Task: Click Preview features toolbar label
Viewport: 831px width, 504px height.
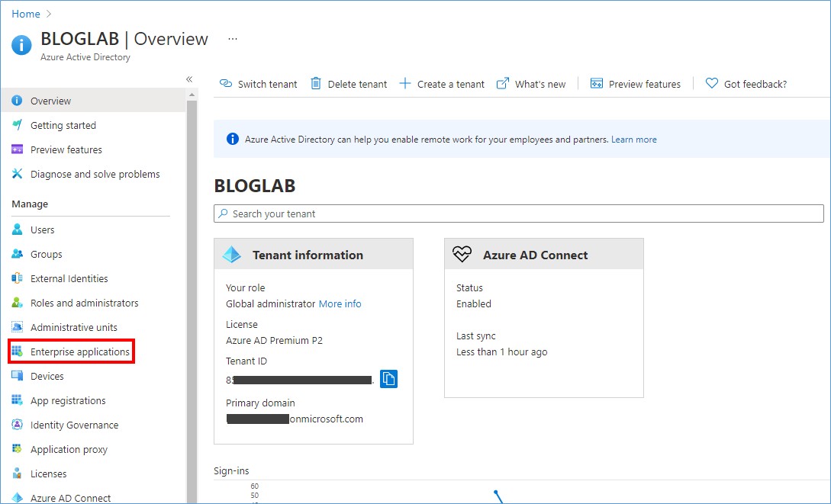Action: pos(645,84)
